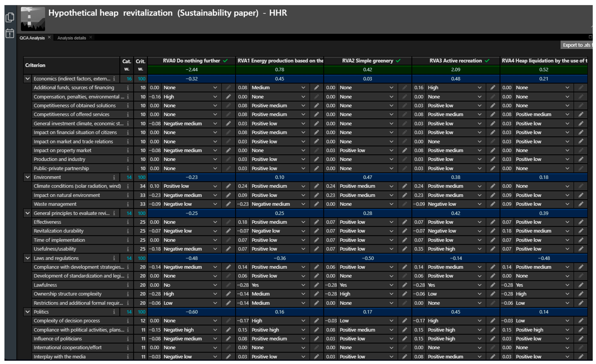Click the Export to .xls button
Image resolution: width=596 pixels, height=364 pixels.
577,45
